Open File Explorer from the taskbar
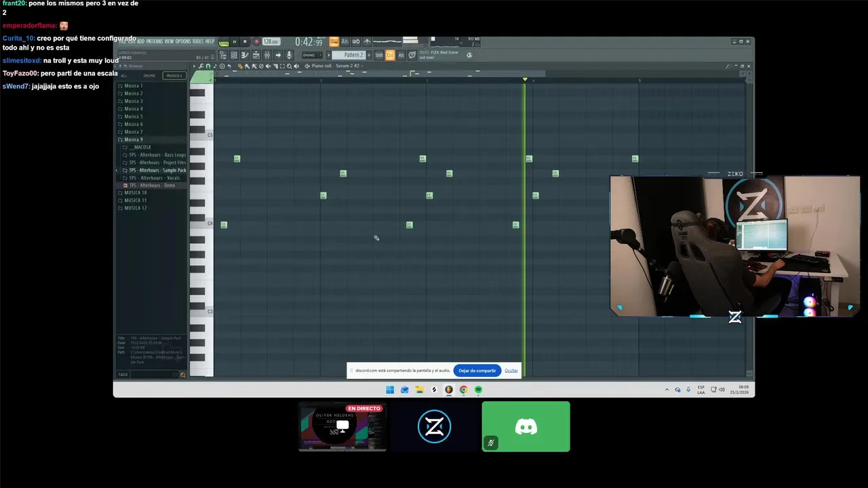Viewport: 868px width, 488px height. point(419,390)
